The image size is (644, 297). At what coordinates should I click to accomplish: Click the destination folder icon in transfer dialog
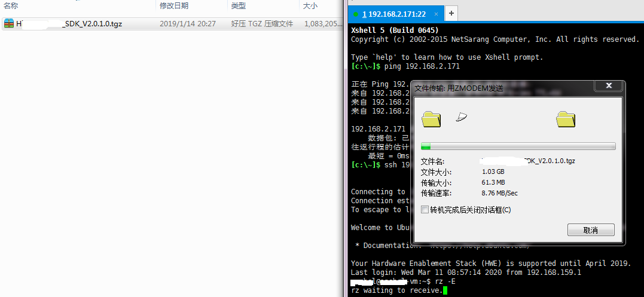[x=566, y=120]
